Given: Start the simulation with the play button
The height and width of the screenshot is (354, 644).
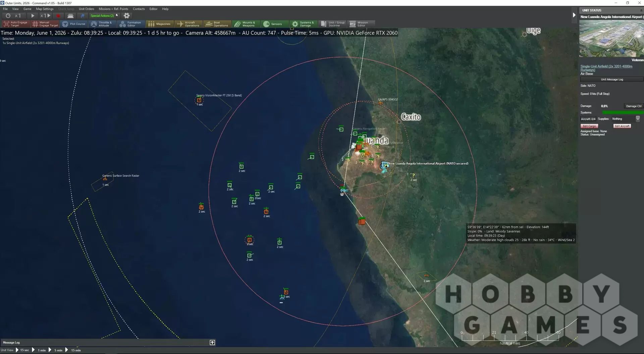Looking at the screenshot, I should point(33,16).
